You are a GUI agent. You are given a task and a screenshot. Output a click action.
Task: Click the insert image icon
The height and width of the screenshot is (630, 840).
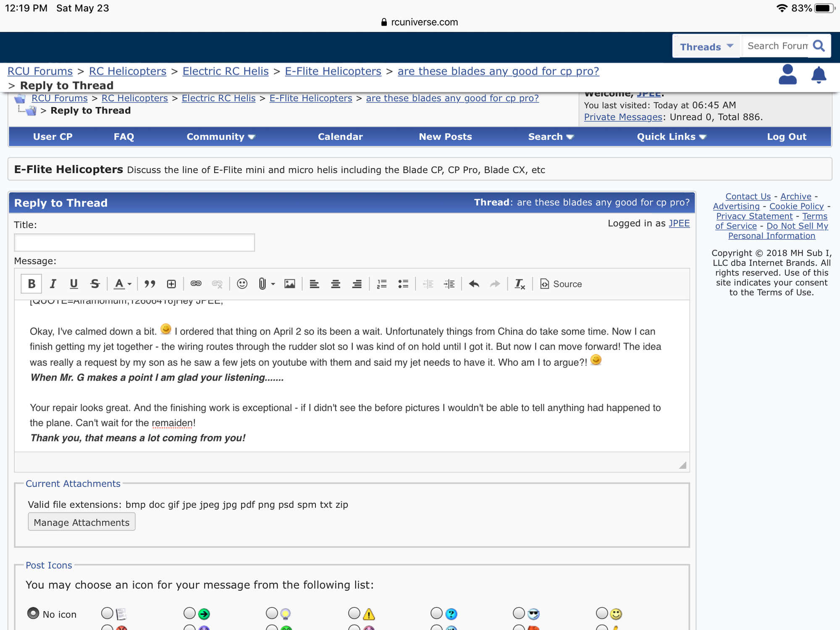click(x=290, y=284)
